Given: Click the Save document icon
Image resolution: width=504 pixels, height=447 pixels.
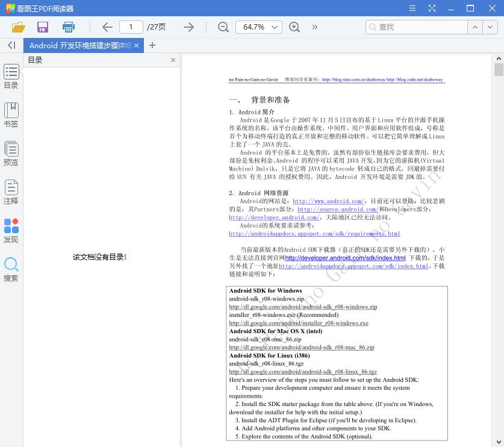Looking at the screenshot, I should (x=42, y=27).
